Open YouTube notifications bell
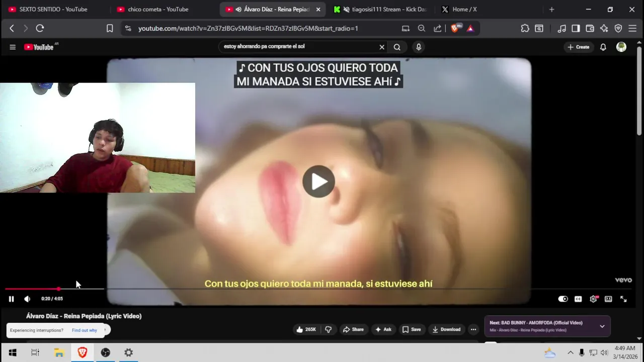The height and width of the screenshot is (362, 644). [x=603, y=47]
